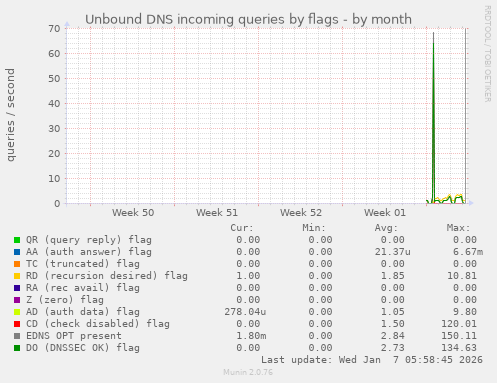Click the CD flag red legend swatch

click(17, 324)
